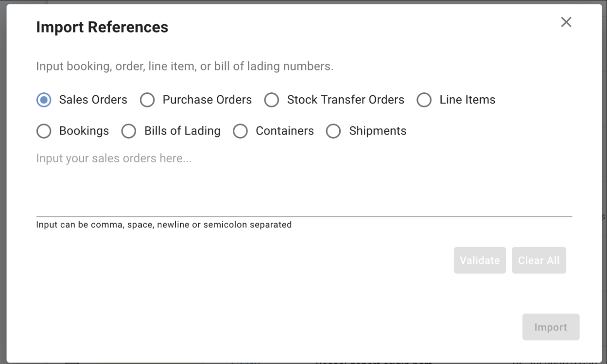Click the 'Bills of Lading' label text

pos(182,131)
